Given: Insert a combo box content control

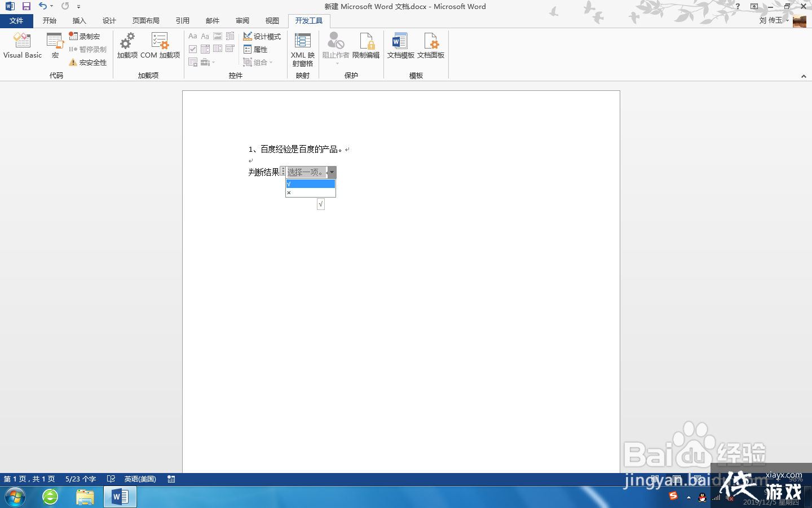Looking at the screenshot, I should point(205,49).
